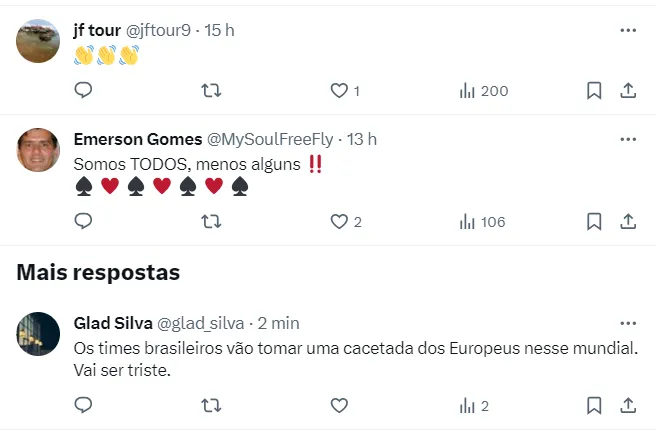Share jf tour's tweet
Viewport: 656px width, 434px height.
click(628, 91)
